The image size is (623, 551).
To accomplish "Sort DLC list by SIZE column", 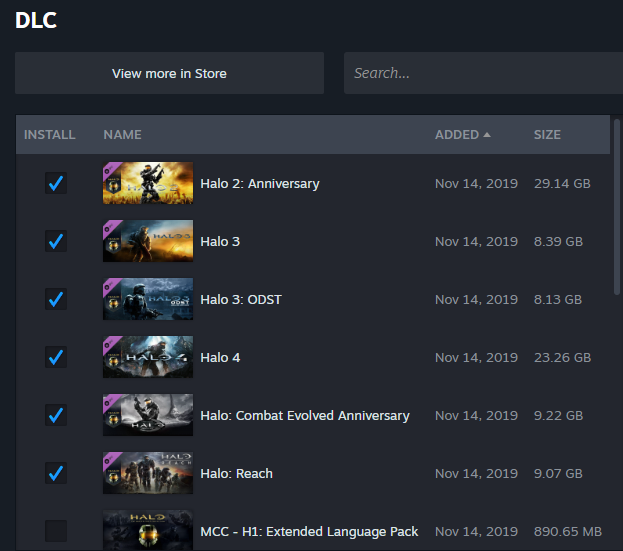I will (547, 135).
